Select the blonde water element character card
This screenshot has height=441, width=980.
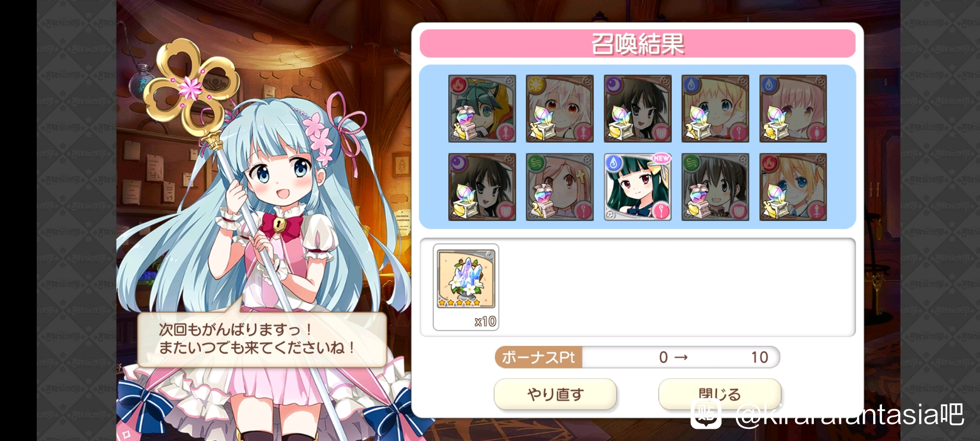pos(715,109)
